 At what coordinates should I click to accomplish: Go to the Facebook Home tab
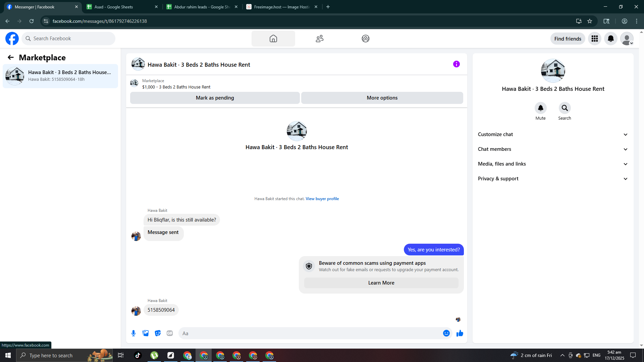pyautogui.click(x=273, y=39)
